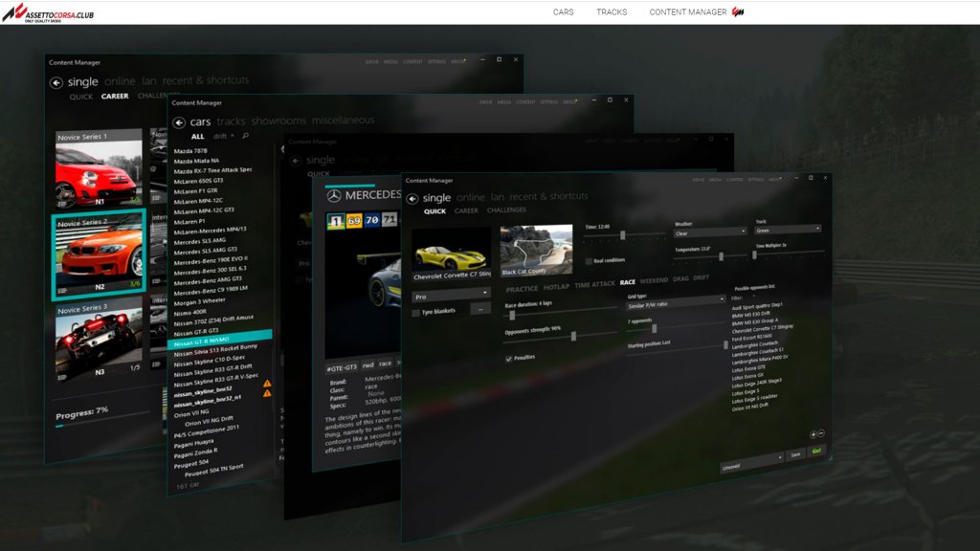
Task: Click back arrow next to 'cars' heading
Action: (x=179, y=122)
